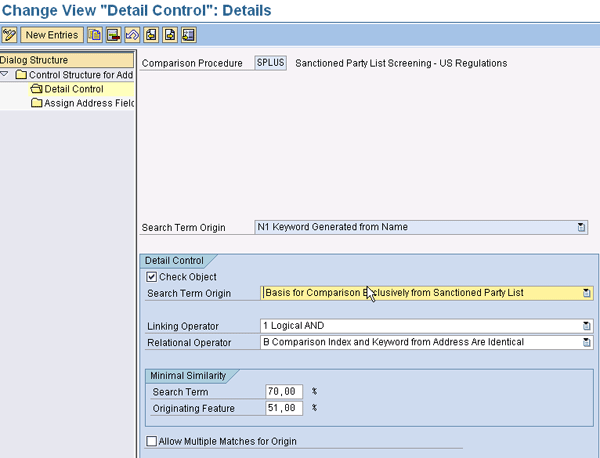Click the Display/Change toggle pencil icon
Screen dimensions: 600x458
[x=10, y=35]
